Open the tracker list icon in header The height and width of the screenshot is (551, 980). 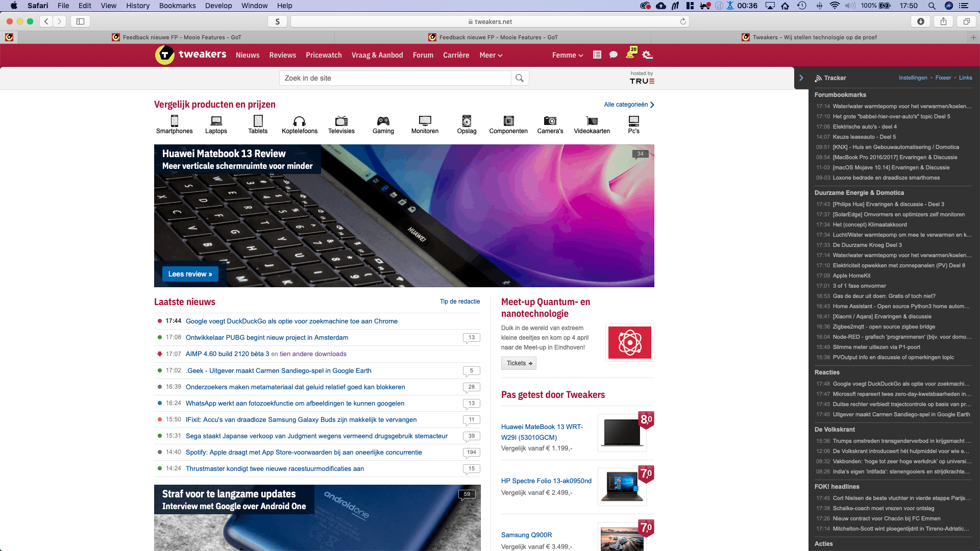[597, 55]
